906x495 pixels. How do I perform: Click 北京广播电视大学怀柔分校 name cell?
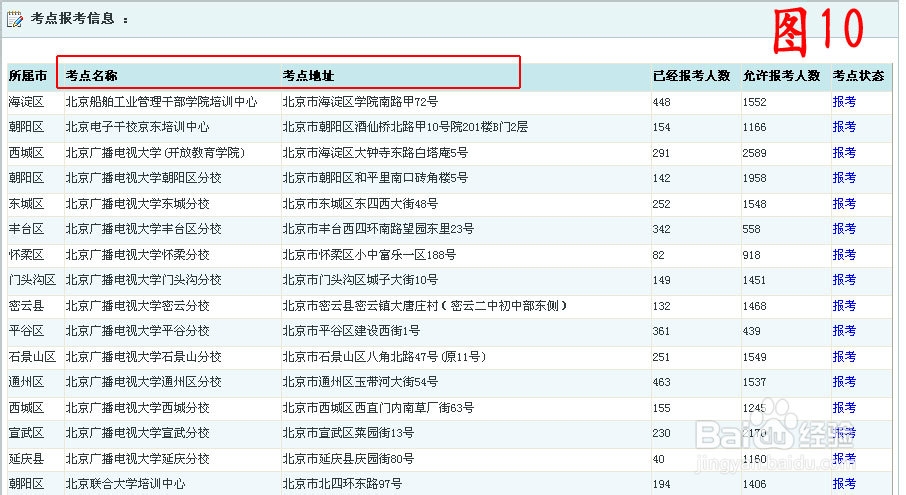(138, 254)
